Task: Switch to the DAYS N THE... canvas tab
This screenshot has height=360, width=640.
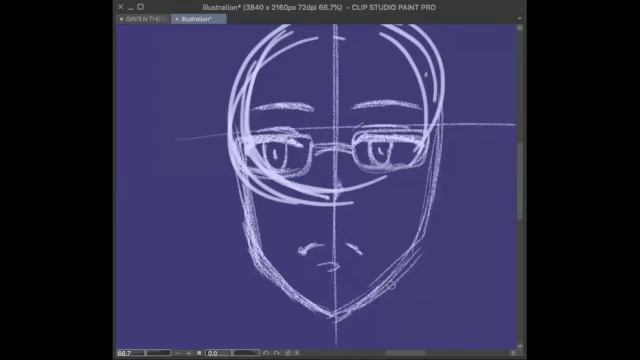Action: click(143, 19)
